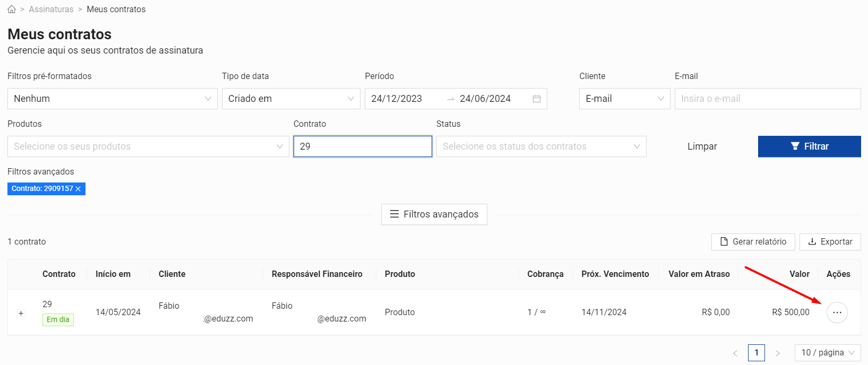
Task: Apply filters with the Filtrar button
Action: 809,146
